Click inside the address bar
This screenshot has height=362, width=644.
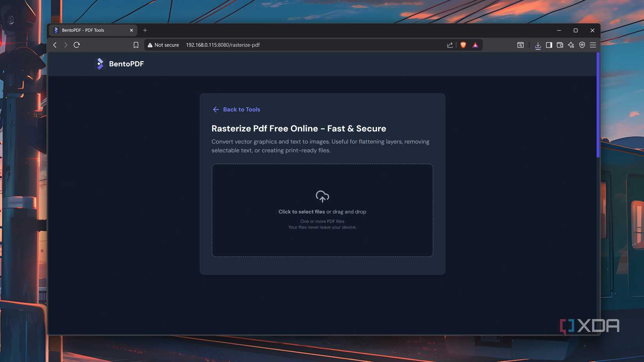pyautogui.click(x=273, y=45)
